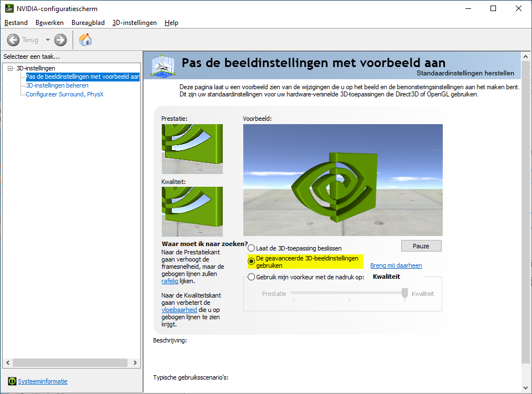532x394 pixels.
Task: Click the Prestatie preview thumbnail
Action: (192, 149)
